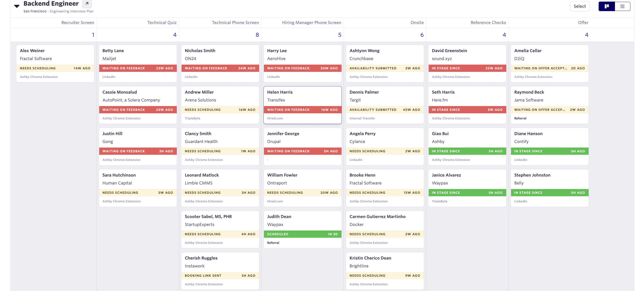Open Cherish Ruggles candidate card

[x=220, y=271]
